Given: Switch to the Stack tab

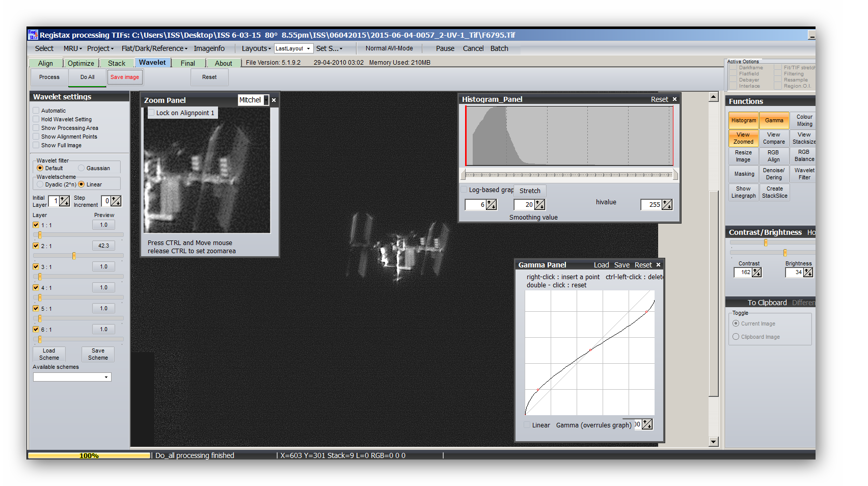Looking at the screenshot, I should click(116, 63).
